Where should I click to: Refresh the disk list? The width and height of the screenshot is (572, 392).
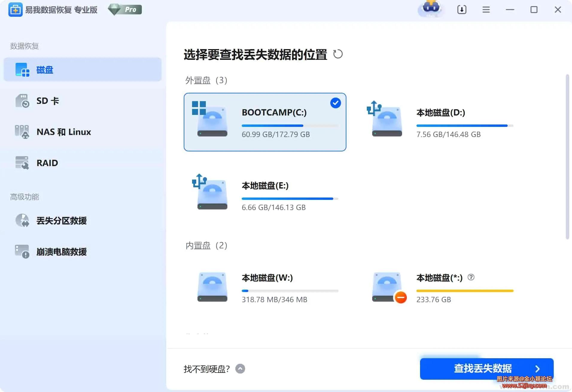point(338,54)
